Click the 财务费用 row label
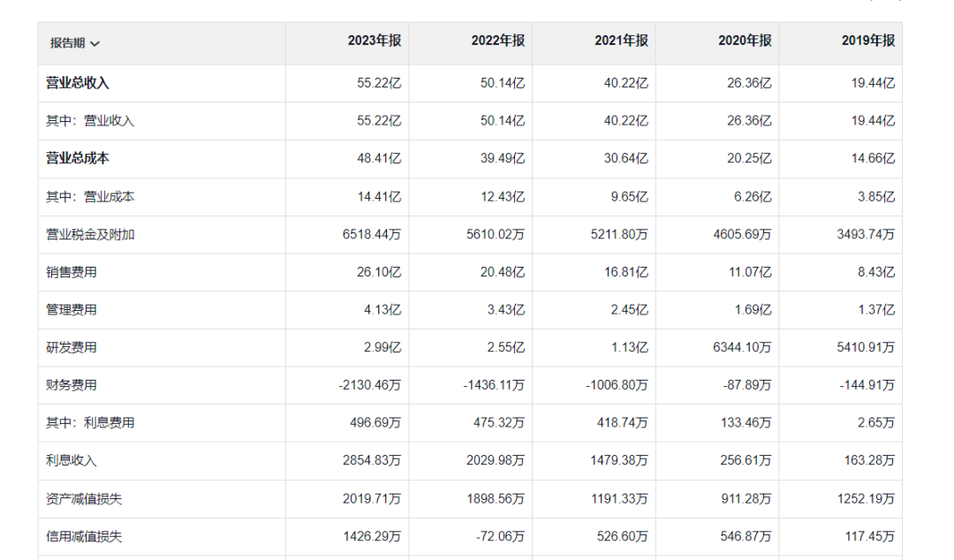This screenshot has width=954, height=560. coord(72,385)
